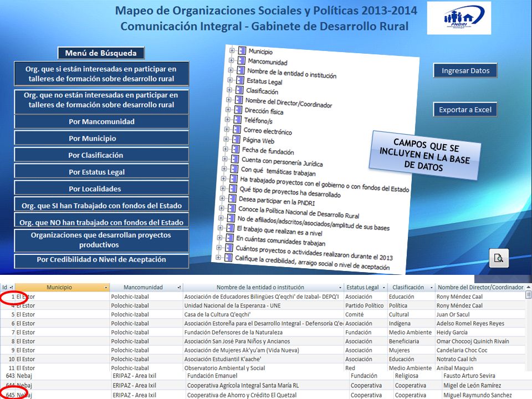Search orgs that SI worked with state funds

(101, 205)
